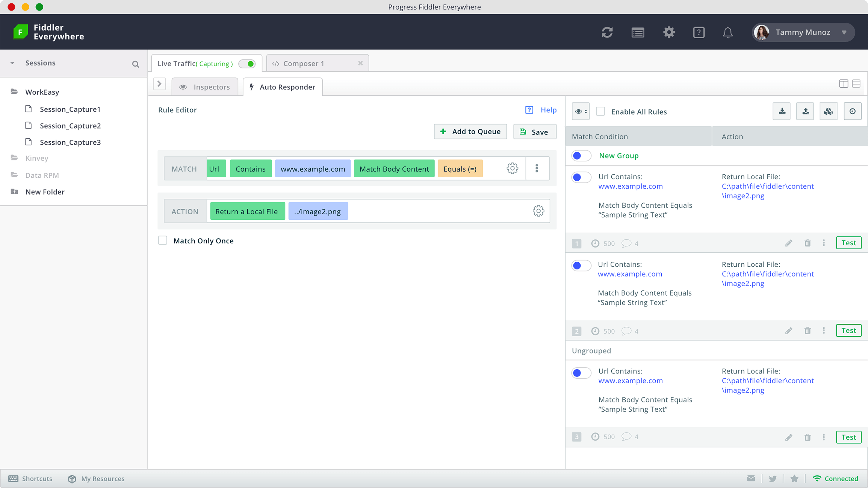This screenshot has width=868, height=488.
Task: Switch to stacked rows layout icon
Action: click(856, 83)
